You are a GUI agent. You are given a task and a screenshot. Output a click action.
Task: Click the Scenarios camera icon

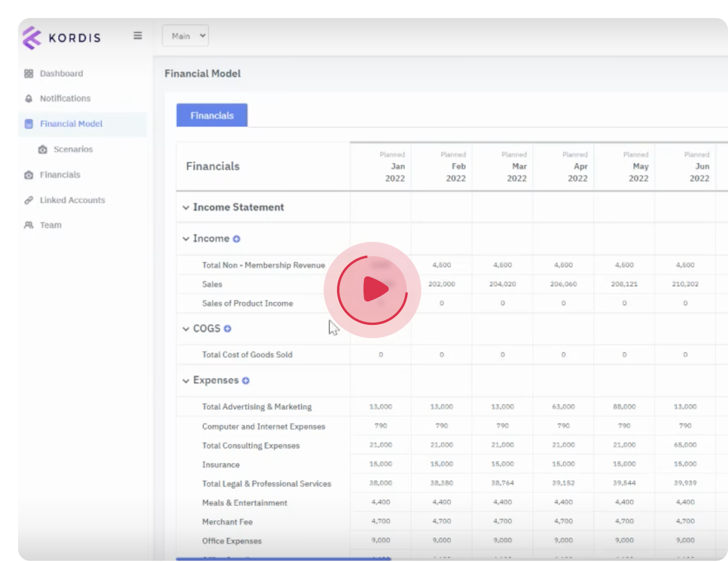[43, 149]
